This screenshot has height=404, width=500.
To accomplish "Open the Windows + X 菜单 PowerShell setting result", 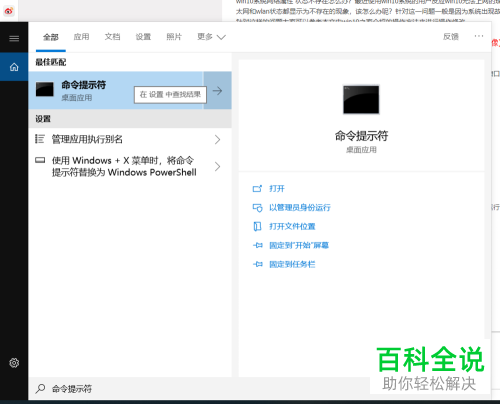I will [130, 166].
